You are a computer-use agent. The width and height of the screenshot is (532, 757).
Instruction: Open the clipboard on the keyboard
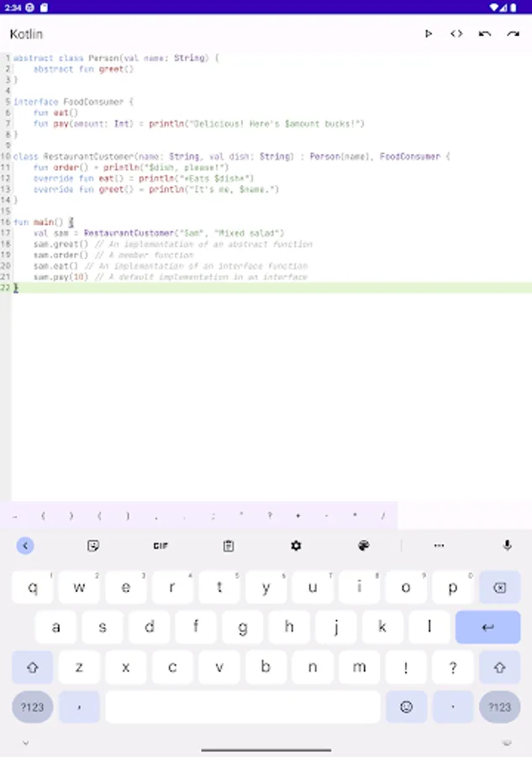coord(229,546)
